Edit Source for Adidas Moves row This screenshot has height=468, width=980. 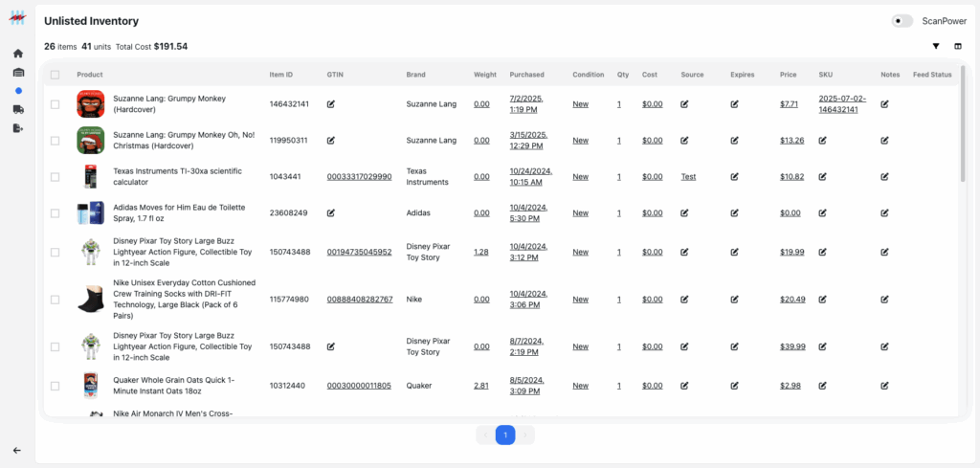pos(684,213)
